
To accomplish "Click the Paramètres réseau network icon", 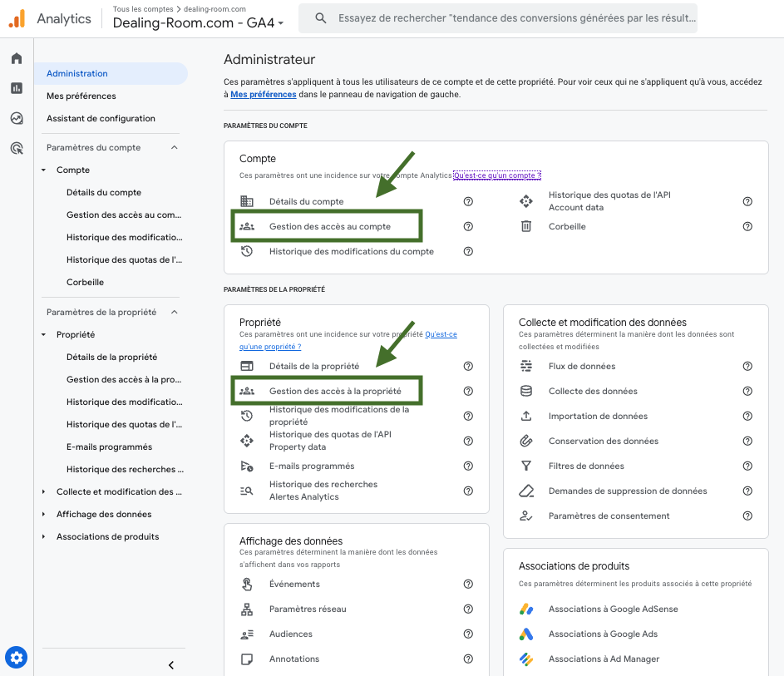I will click(246, 609).
